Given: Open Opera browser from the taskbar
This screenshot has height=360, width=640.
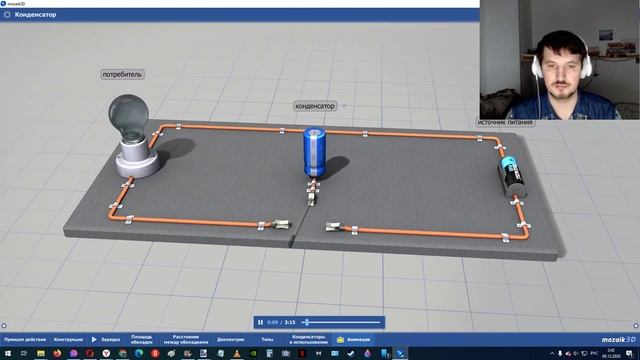Looking at the screenshot, I should 90,353.
